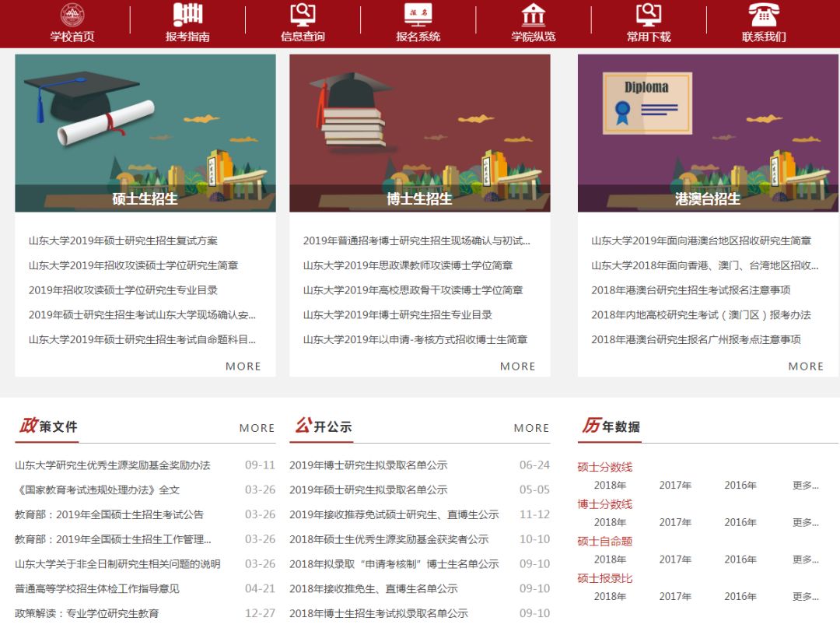This screenshot has height=635, width=840.
Task: Click the 学院纵览 building icon
Action: click(x=533, y=15)
